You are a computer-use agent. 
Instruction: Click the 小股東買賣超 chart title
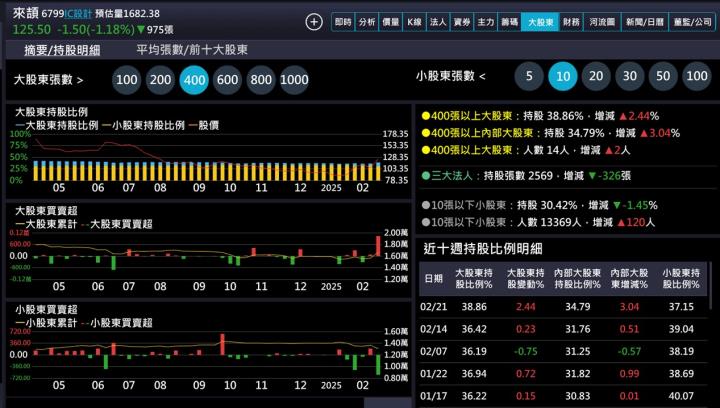tap(46, 309)
